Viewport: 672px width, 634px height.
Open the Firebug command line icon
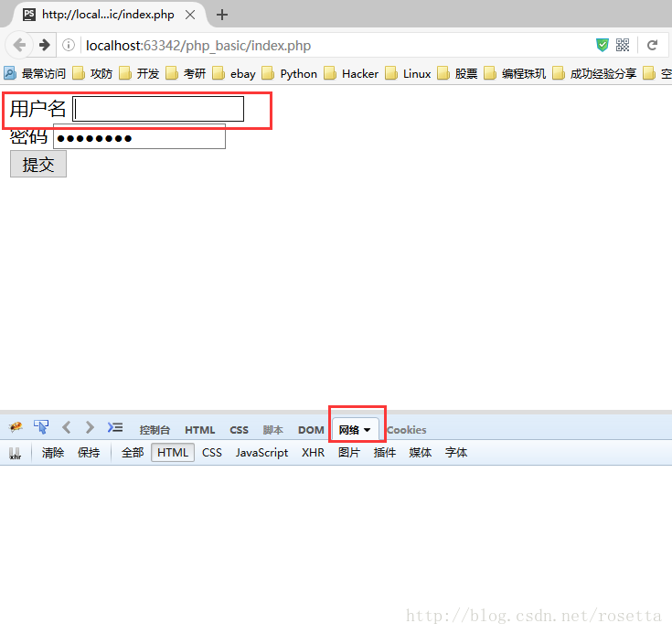pos(115,427)
